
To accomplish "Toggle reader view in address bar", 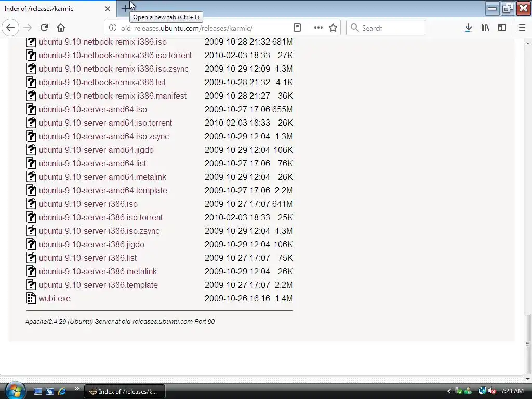I will 297,28.
